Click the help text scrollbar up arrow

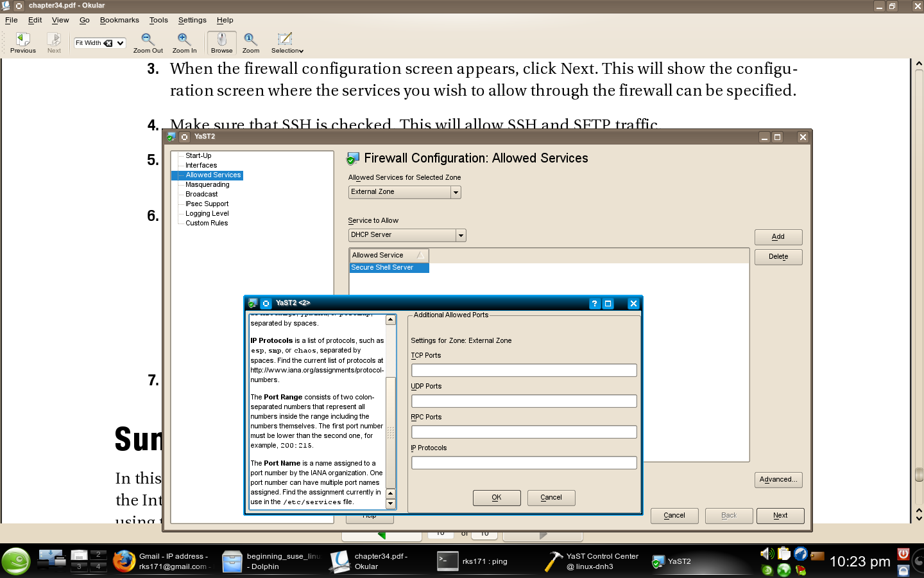pyautogui.click(x=391, y=320)
